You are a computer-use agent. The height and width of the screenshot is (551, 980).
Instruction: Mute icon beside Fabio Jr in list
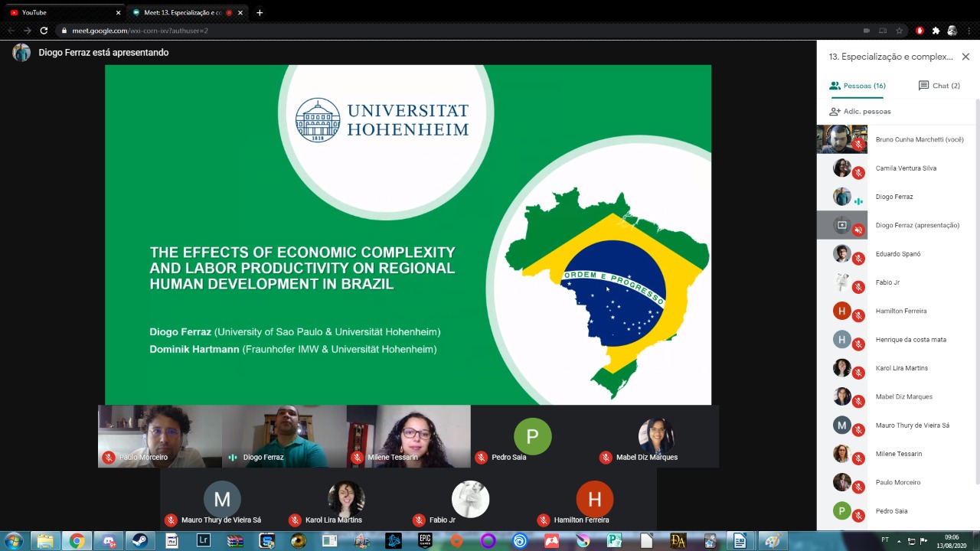(x=859, y=287)
